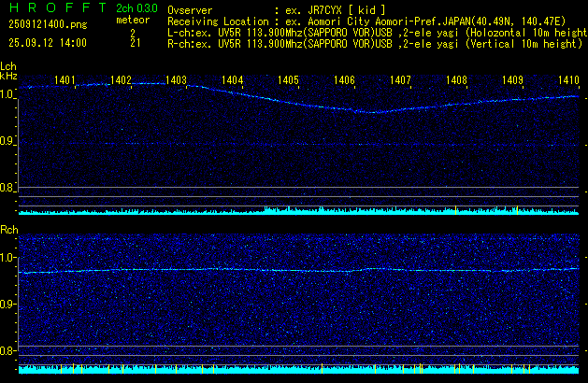
Task: Click the HROFFT title text
Action: click(58, 7)
